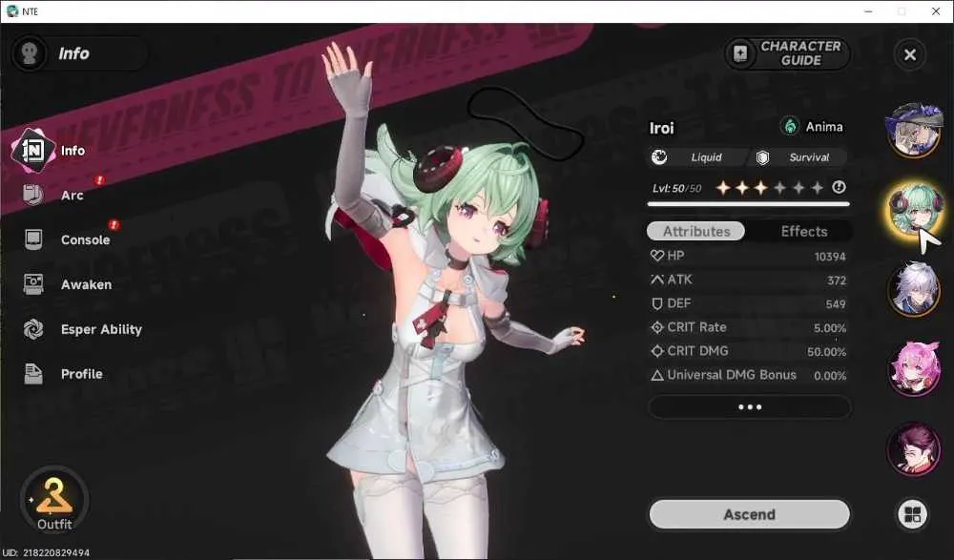954x560 pixels.
Task: Open the Console monitor icon
Action: tap(32, 239)
